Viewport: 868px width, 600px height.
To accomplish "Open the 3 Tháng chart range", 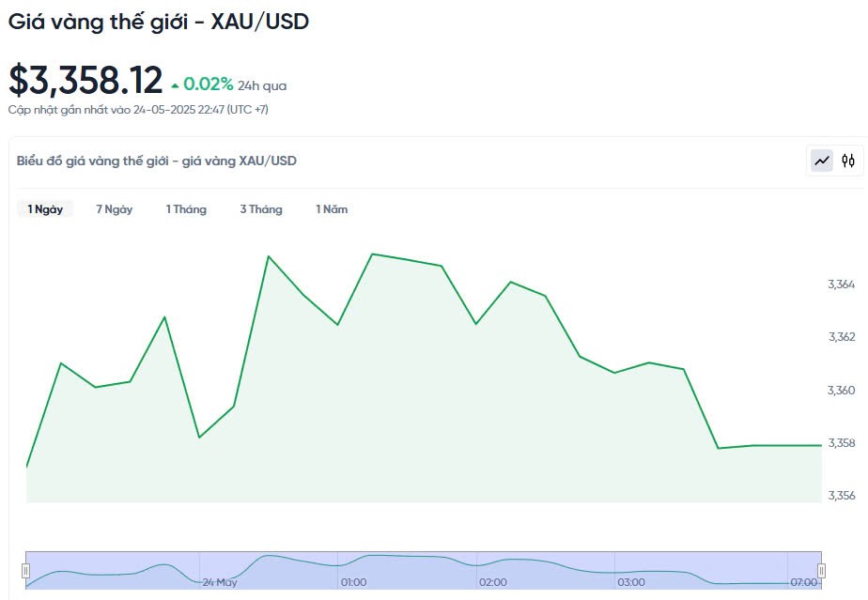I will 261,209.
